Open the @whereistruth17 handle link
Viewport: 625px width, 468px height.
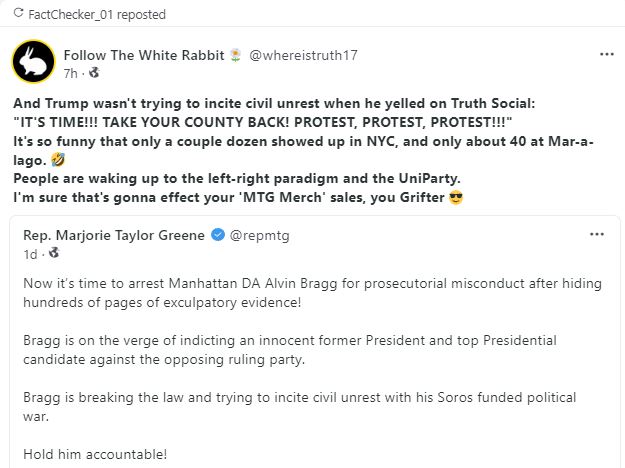point(303,55)
